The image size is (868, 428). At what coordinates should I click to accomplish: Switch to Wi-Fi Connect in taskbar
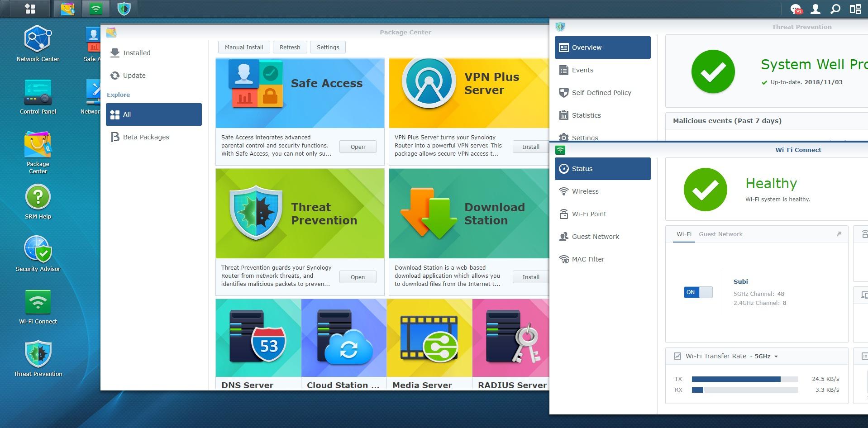click(96, 9)
